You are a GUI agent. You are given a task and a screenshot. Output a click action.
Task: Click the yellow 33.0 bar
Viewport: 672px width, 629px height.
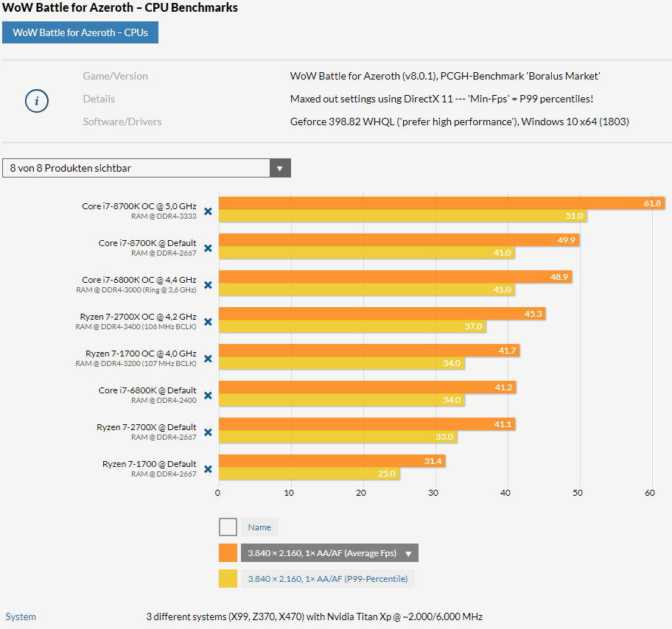click(x=338, y=437)
